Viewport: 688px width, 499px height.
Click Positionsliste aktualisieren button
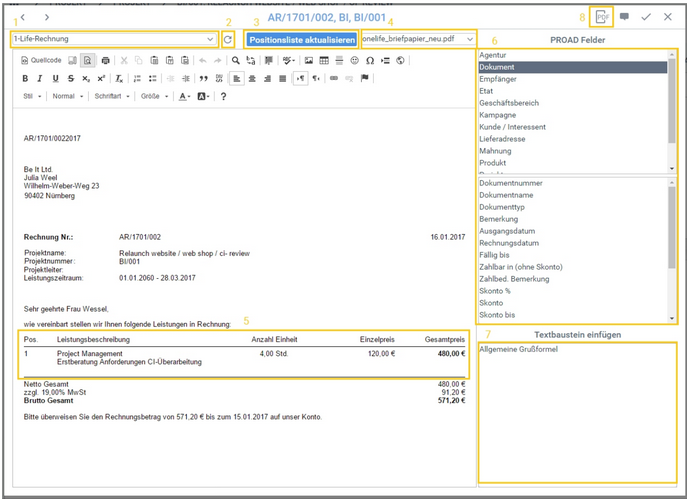pyautogui.click(x=301, y=39)
